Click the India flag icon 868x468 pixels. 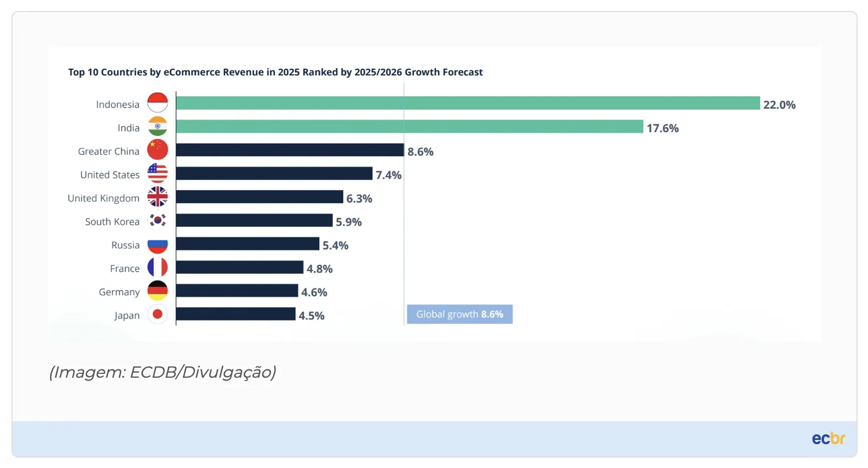158,127
